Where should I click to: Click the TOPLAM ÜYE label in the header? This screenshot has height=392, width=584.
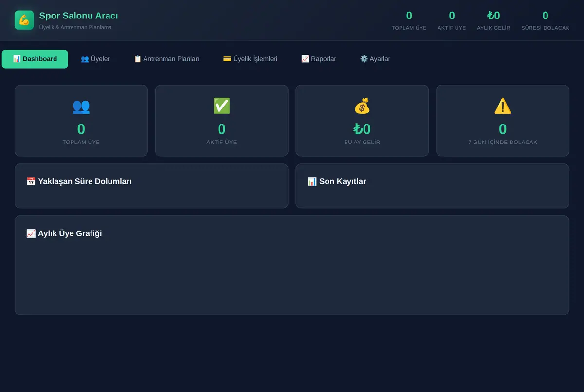tap(409, 28)
